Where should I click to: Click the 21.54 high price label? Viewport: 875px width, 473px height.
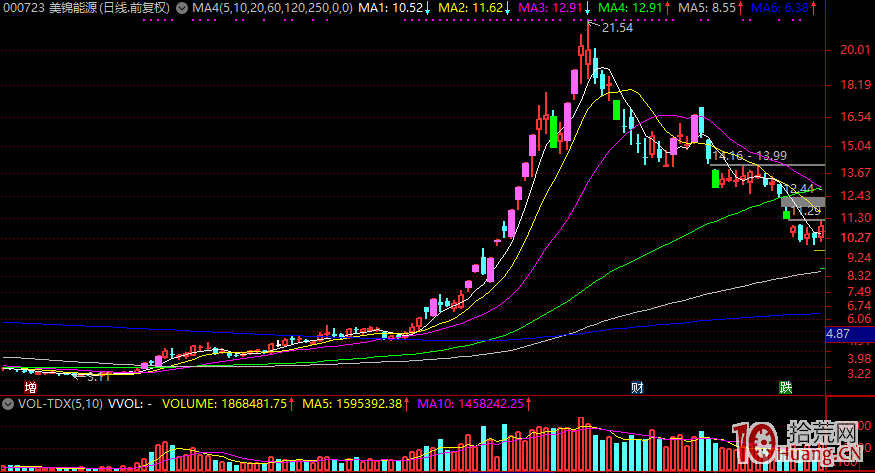[618, 28]
